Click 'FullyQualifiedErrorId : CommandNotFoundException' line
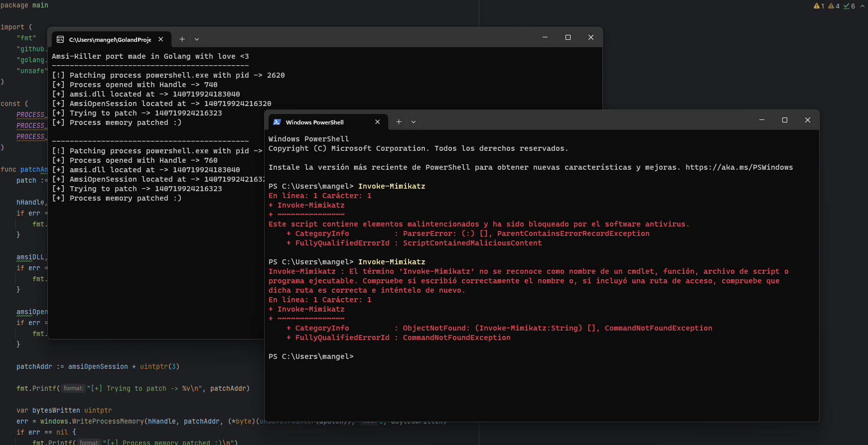868x445 pixels. click(x=399, y=337)
